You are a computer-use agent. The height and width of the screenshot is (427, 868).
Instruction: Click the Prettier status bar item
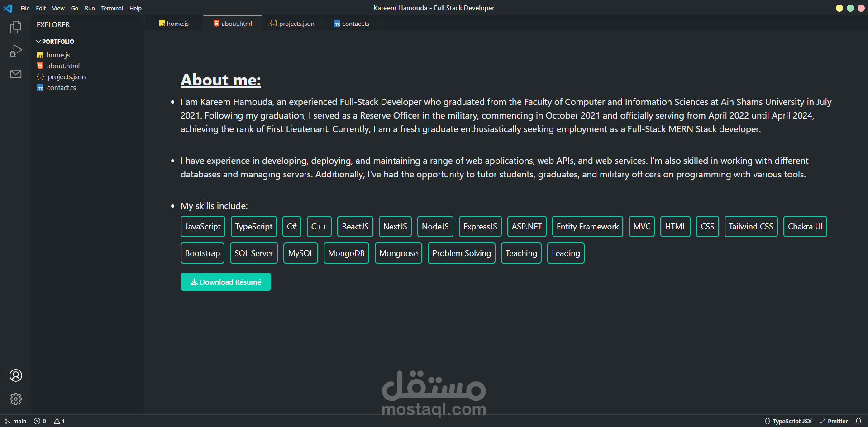pos(834,421)
